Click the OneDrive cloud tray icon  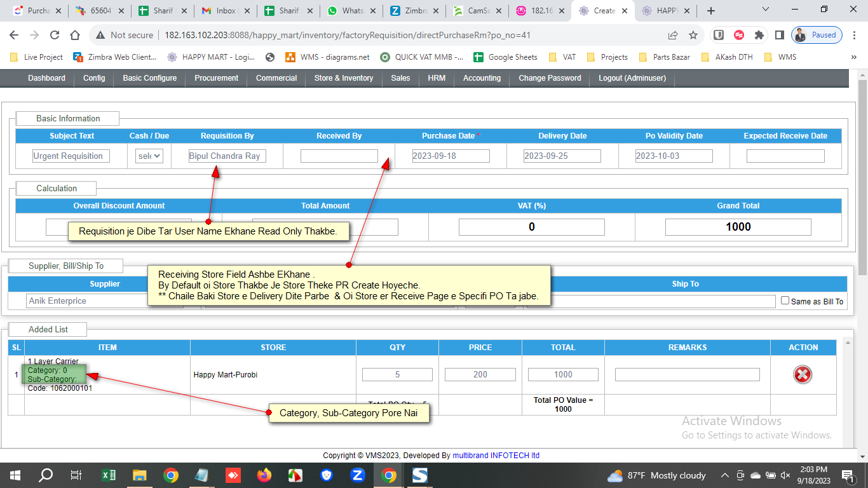point(756,475)
